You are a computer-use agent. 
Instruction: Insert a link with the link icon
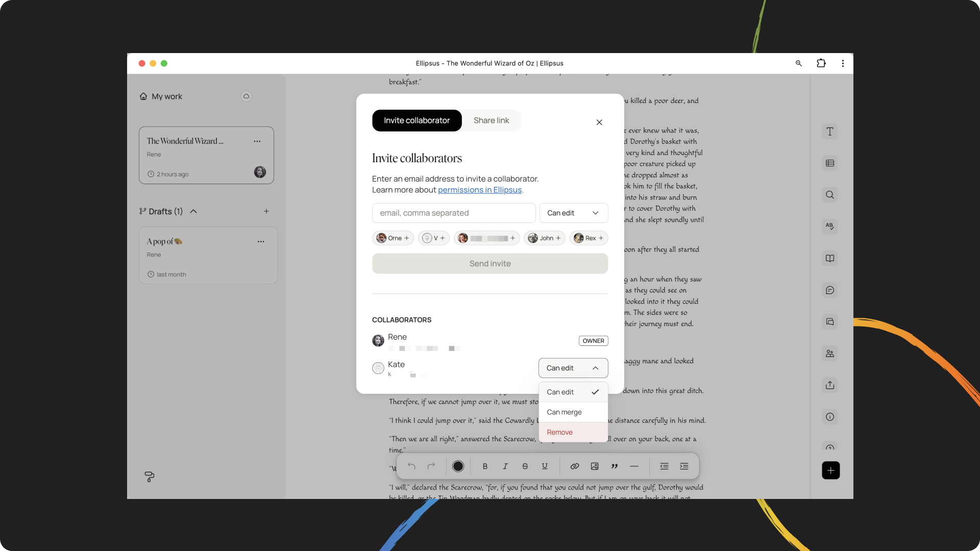(x=575, y=466)
